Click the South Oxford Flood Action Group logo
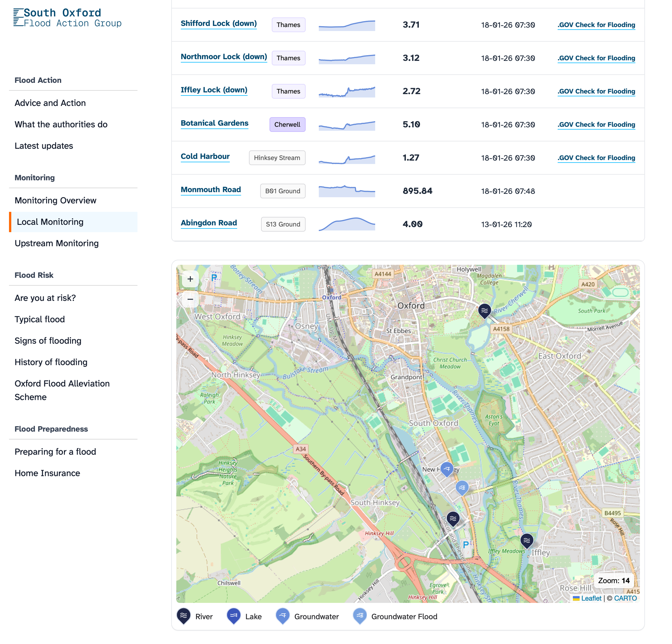This screenshot has width=672, height=644. [68, 17]
